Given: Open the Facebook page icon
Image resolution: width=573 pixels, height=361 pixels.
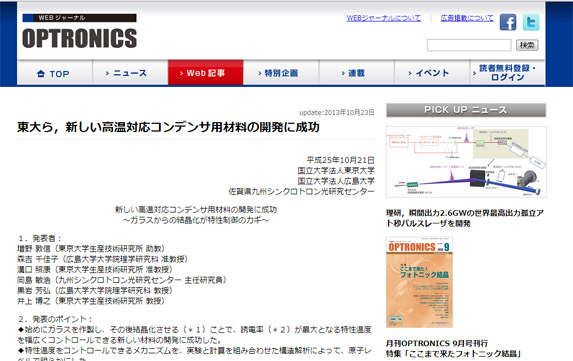Looking at the screenshot, I should pos(508,22).
